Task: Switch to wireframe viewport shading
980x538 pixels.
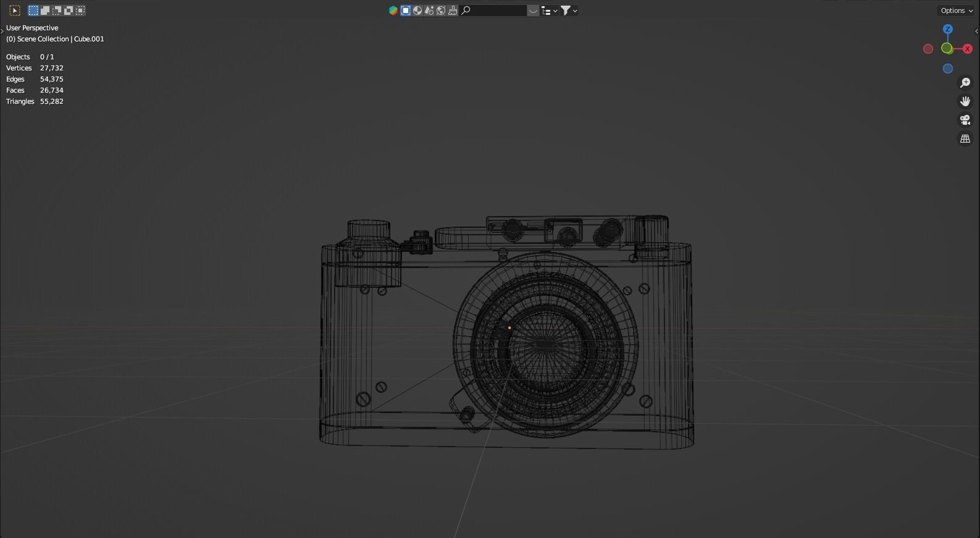Action: (x=406, y=11)
